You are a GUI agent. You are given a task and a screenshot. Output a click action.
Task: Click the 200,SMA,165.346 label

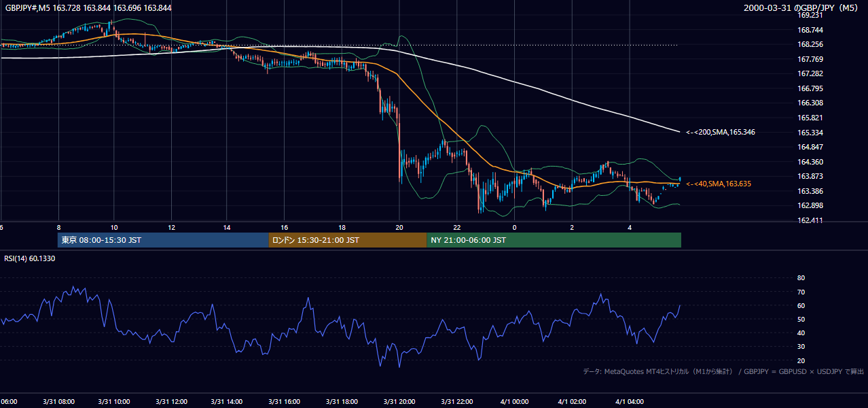click(x=721, y=132)
